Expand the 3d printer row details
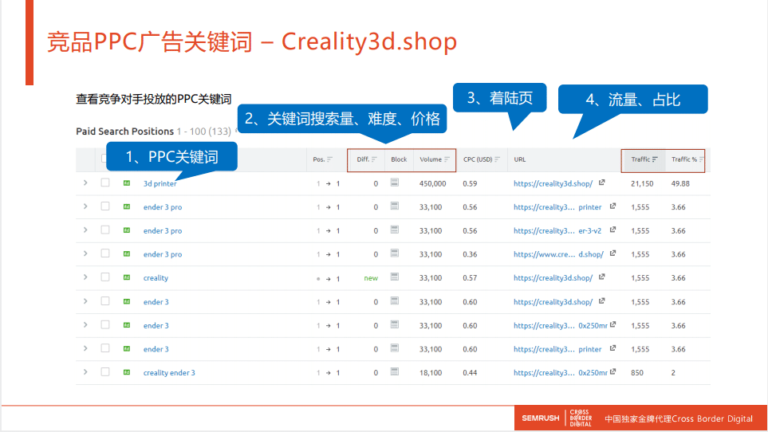The height and width of the screenshot is (432, 768). click(85, 184)
